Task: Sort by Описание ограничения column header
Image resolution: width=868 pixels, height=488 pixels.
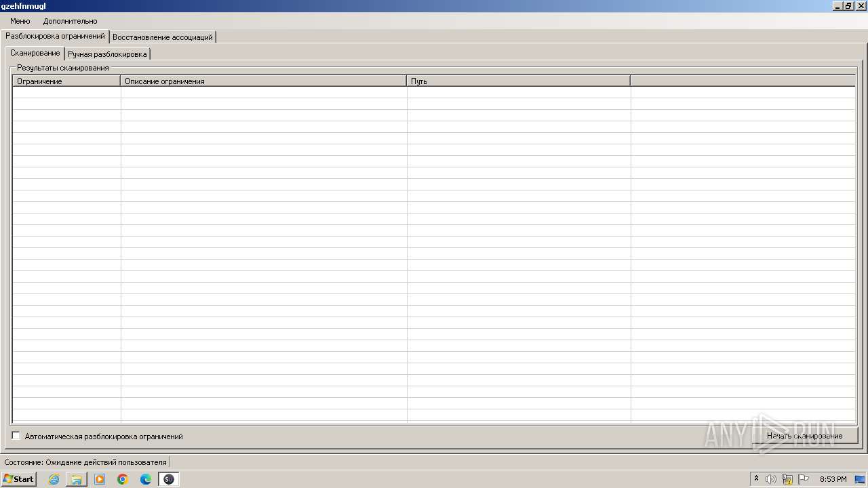Action: (263, 81)
